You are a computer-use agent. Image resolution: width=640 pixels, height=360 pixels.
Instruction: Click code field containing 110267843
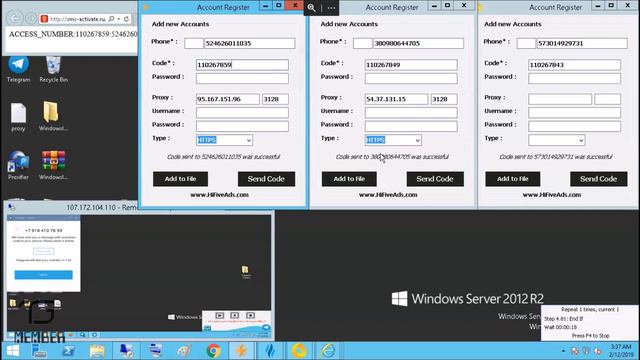(x=574, y=65)
